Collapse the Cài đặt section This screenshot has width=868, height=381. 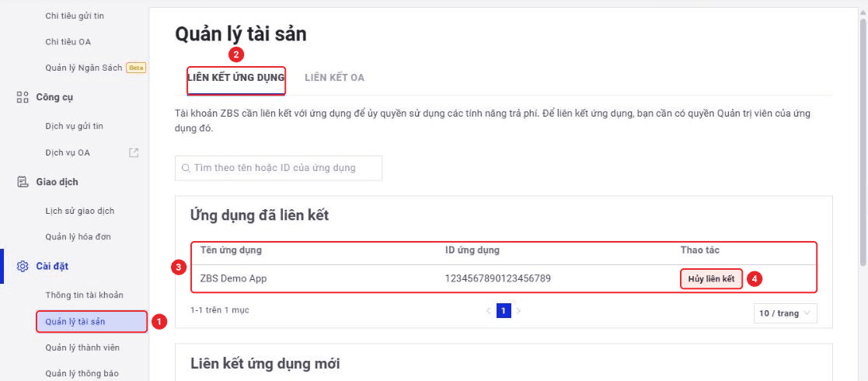[52, 267]
